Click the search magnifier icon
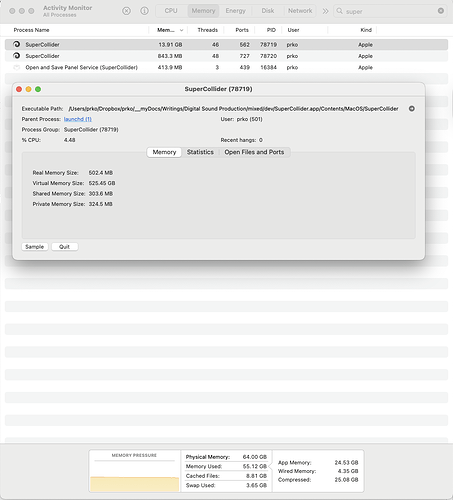 click(339, 11)
